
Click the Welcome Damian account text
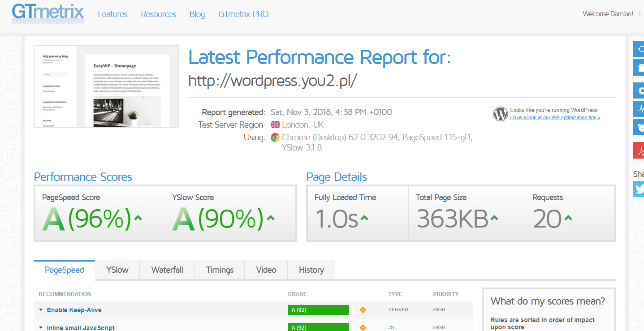(608, 14)
